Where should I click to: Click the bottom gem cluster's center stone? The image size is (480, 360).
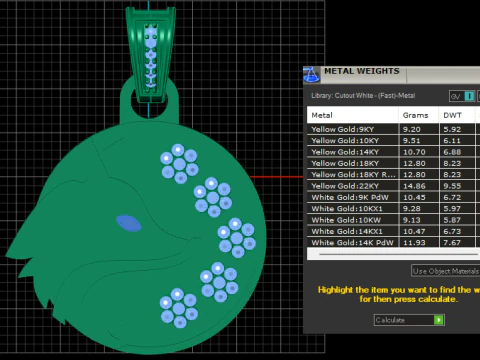(x=179, y=308)
